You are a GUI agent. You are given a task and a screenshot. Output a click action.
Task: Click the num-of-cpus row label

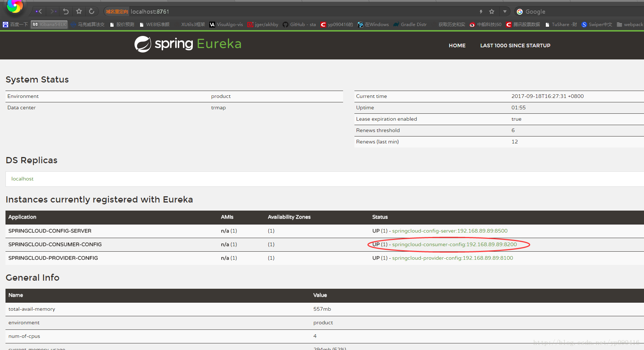pos(24,336)
